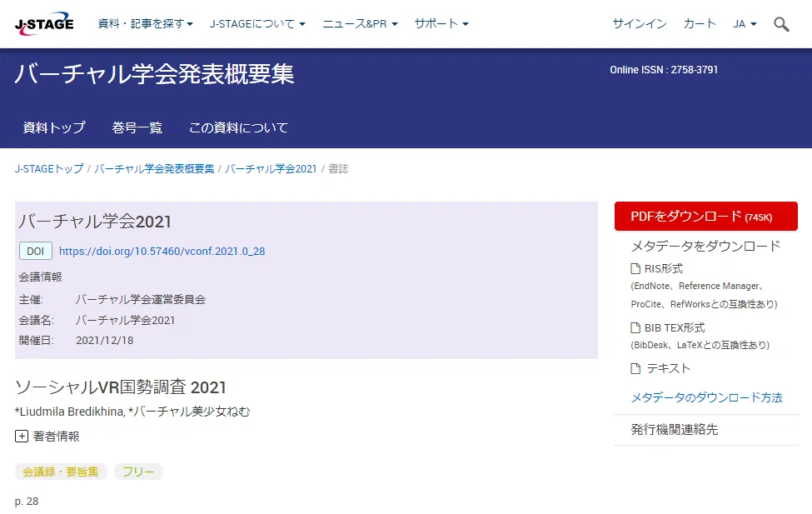Open メタデータのダウンロード方法 link
812x514 pixels.
(x=706, y=397)
